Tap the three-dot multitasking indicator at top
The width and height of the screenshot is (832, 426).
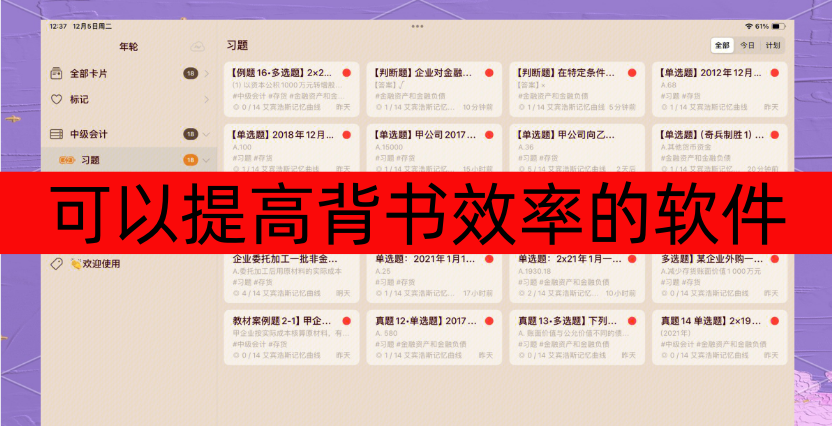417,26
